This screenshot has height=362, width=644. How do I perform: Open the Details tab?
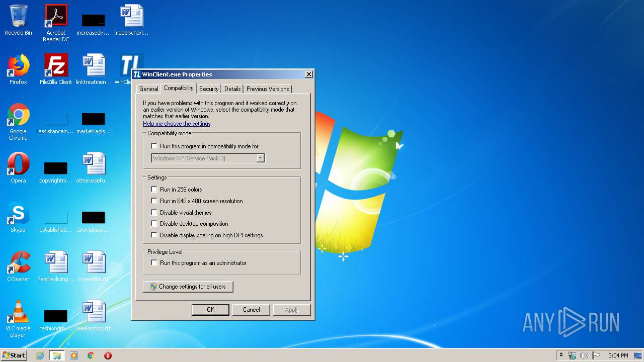pos(232,89)
